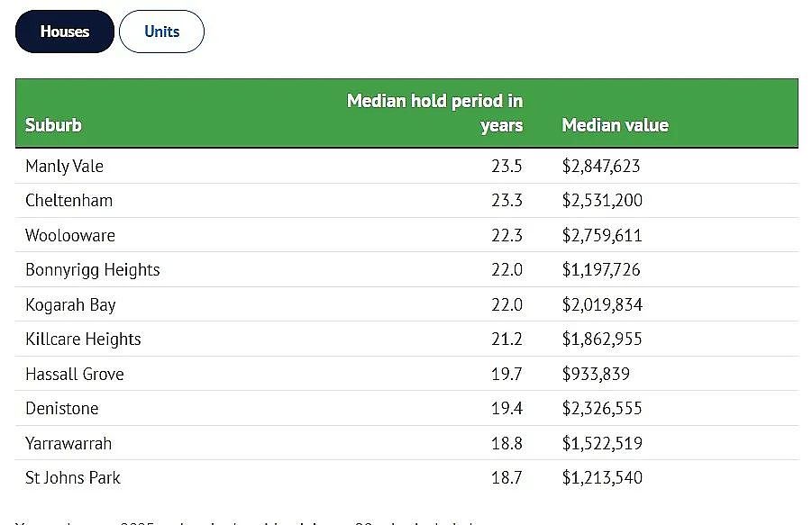
Task: Click the Woolooware suburb name
Action: [x=70, y=235]
